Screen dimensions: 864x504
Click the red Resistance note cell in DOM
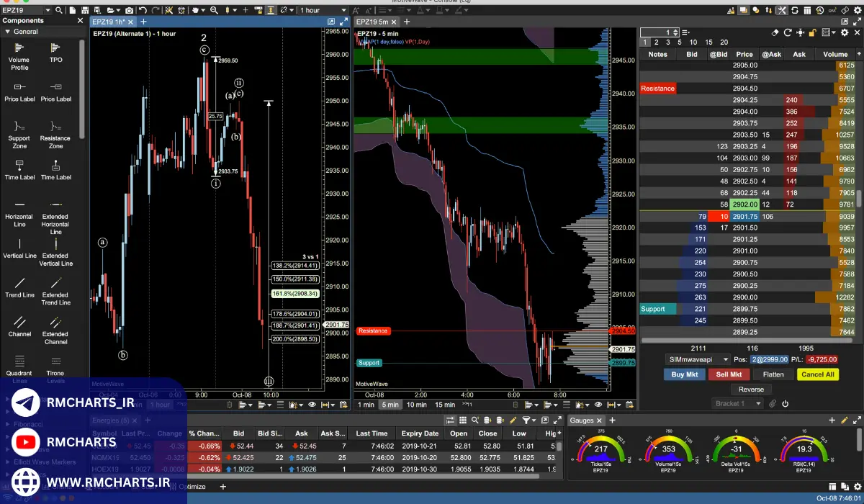[x=657, y=89]
